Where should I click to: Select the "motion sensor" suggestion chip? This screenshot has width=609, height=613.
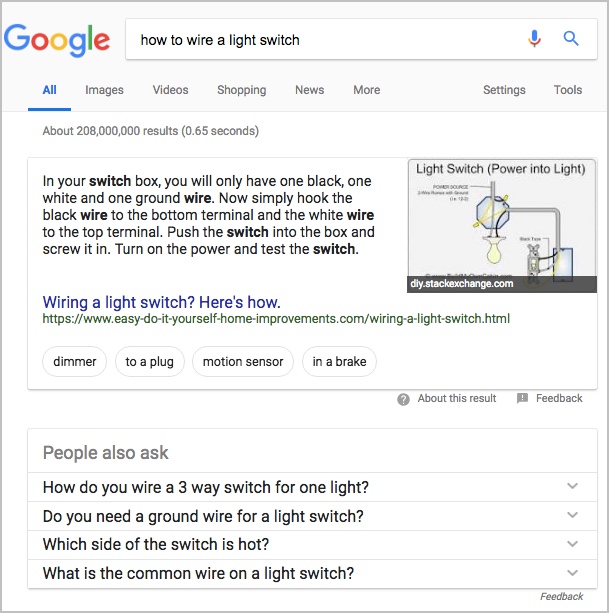pos(243,362)
